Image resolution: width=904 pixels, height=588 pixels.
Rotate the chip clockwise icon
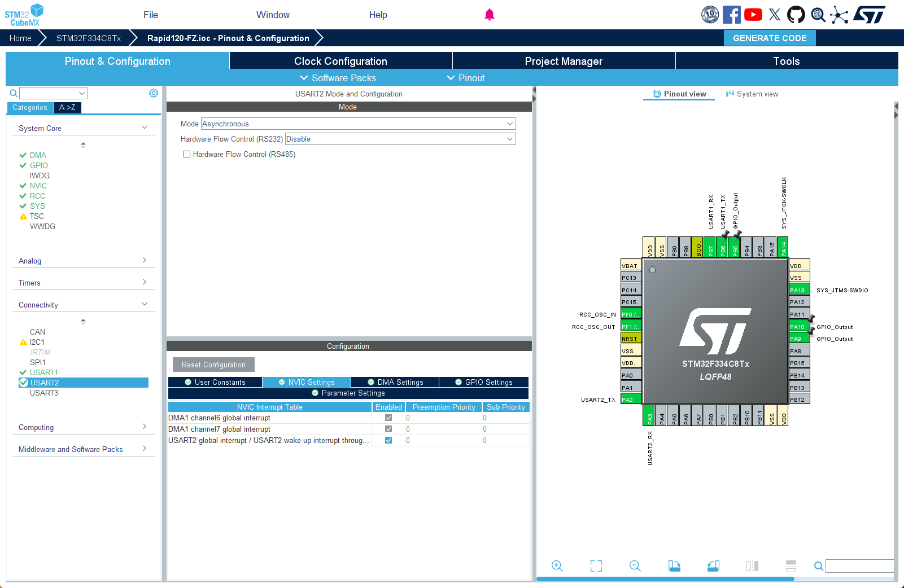coord(674,566)
